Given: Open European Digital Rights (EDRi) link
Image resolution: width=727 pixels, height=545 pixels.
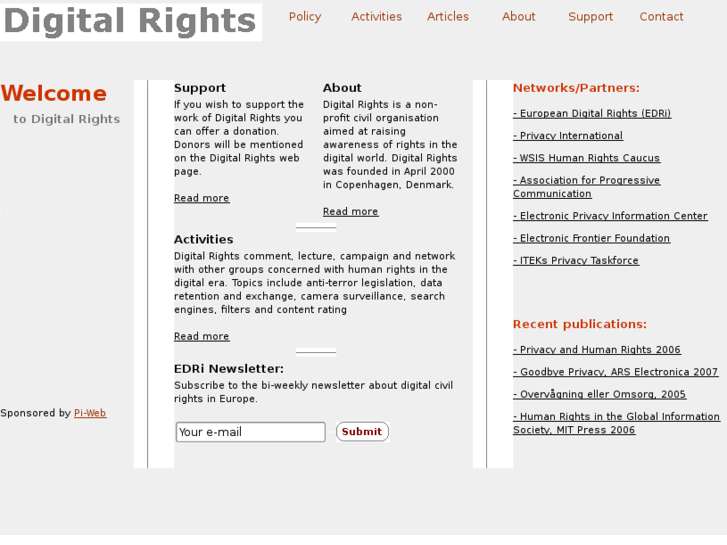Looking at the screenshot, I should 592,114.
